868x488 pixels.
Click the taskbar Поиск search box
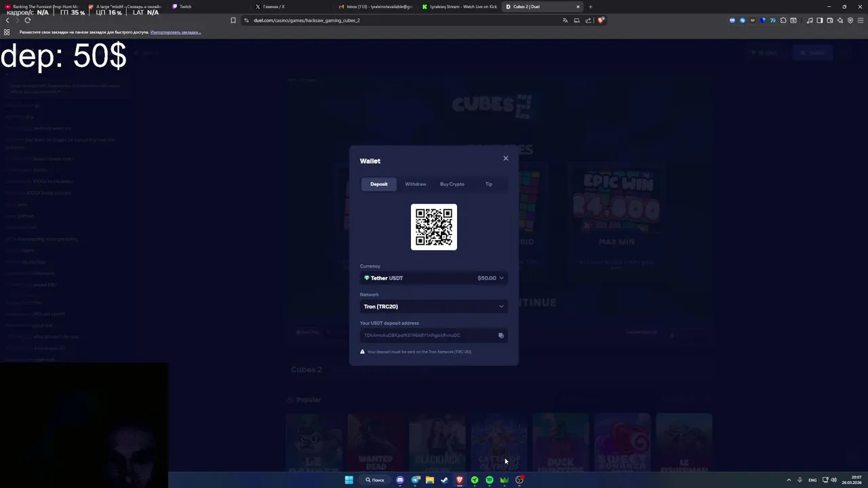click(375, 480)
